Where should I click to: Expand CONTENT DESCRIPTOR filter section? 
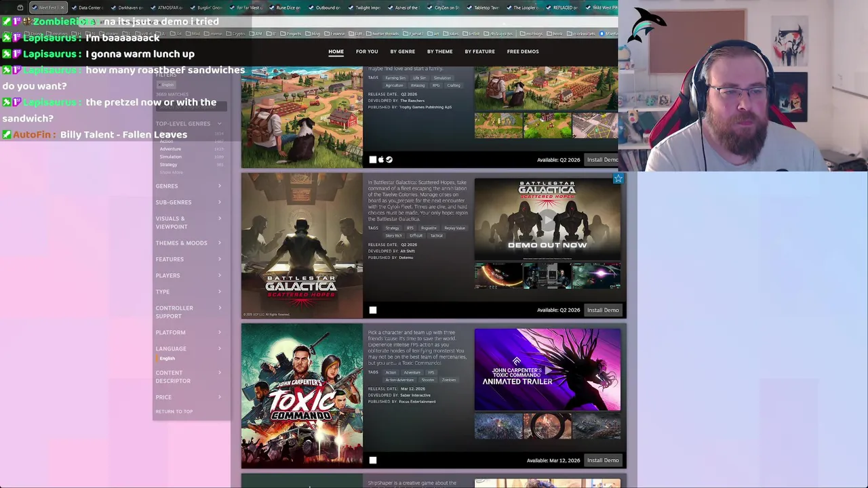[189, 377]
